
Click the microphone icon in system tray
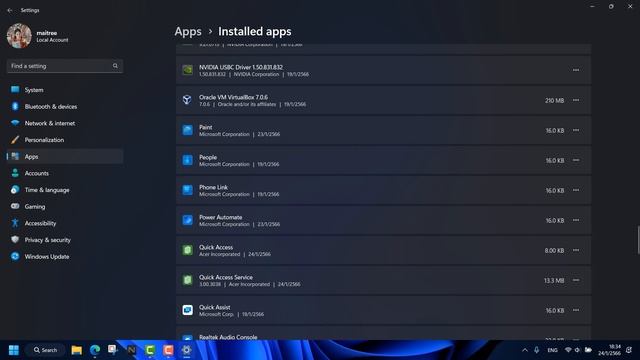[x=537, y=350]
